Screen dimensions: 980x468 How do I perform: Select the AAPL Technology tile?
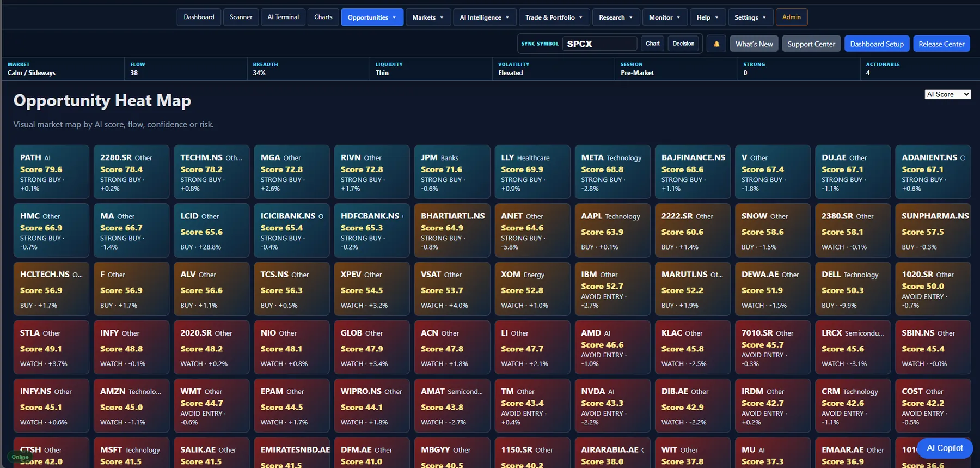click(x=612, y=230)
